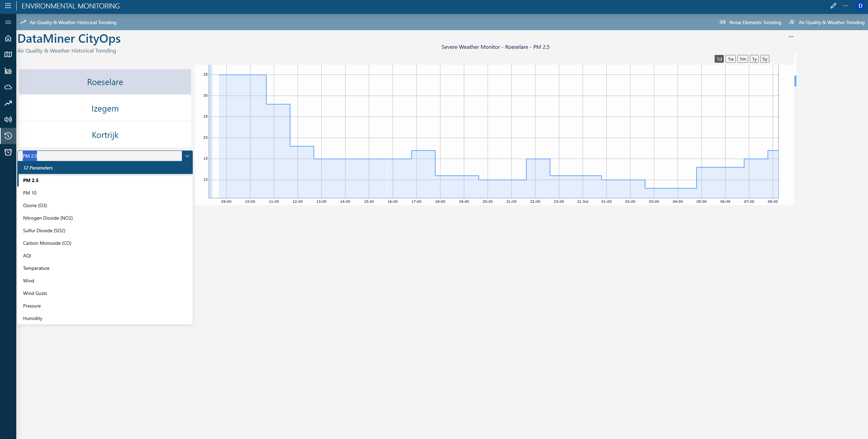
Task: Open the noise speaker sidebar icon
Action: [8, 120]
